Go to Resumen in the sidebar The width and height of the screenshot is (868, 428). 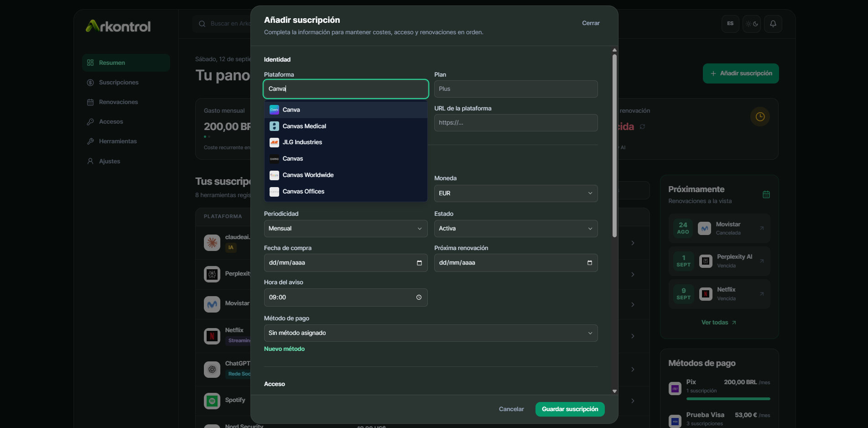(126, 63)
